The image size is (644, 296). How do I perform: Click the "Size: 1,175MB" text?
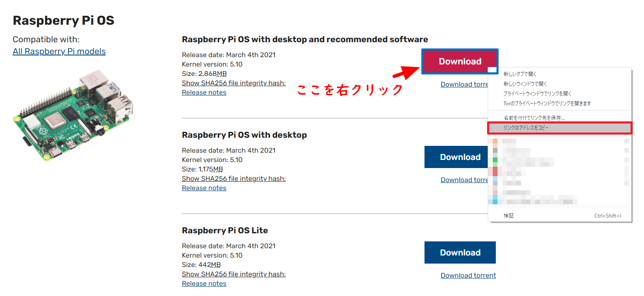coord(202,169)
